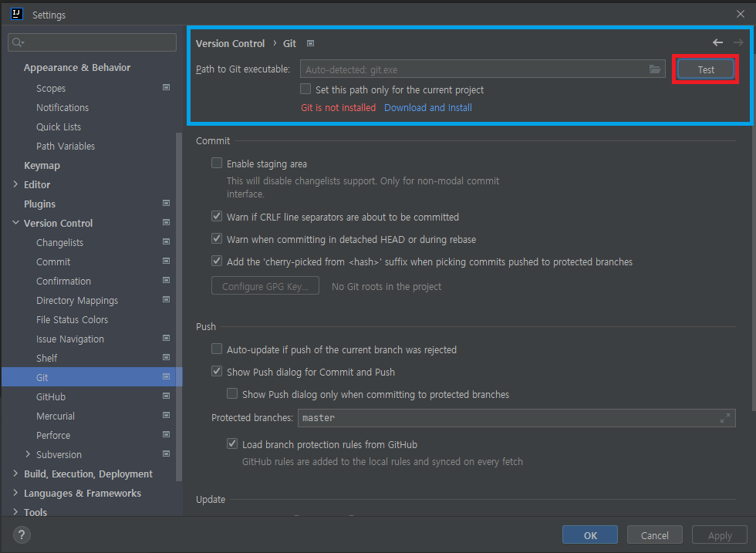Select Path Variables in the tree
The height and width of the screenshot is (553, 756).
tap(66, 146)
